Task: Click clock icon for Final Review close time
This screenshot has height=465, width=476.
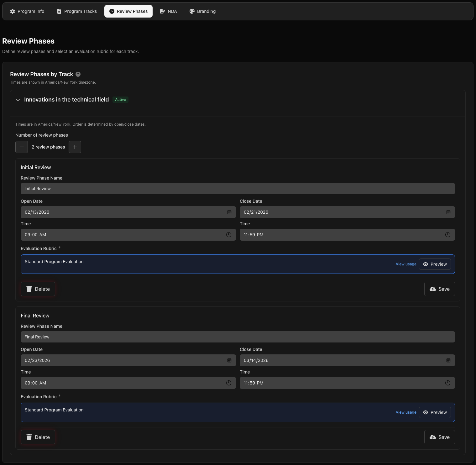Action: [448, 383]
